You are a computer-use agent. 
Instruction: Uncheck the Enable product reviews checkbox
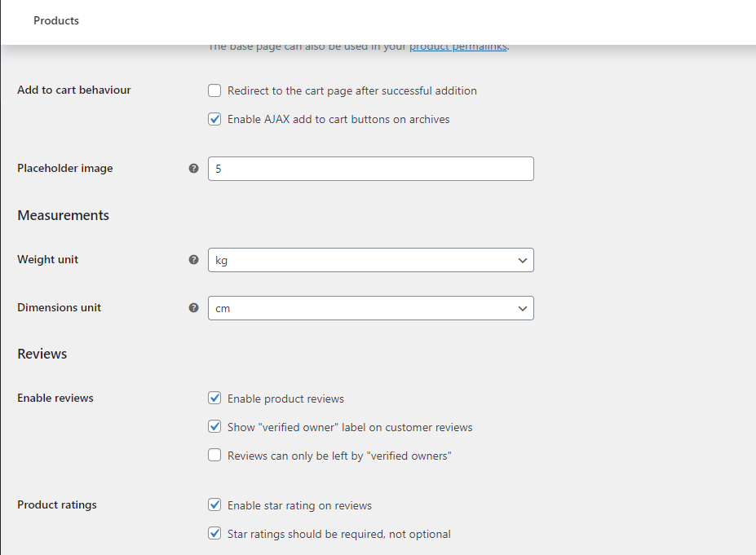point(214,399)
